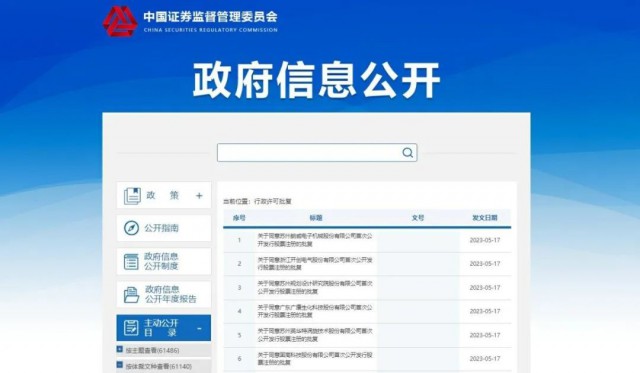Click the 政府信息公开 banner heading
The height and width of the screenshot is (373, 640).
316,80
